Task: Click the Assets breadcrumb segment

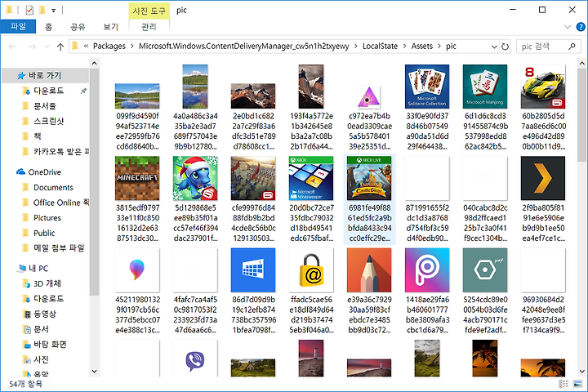Action: (422, 46)
